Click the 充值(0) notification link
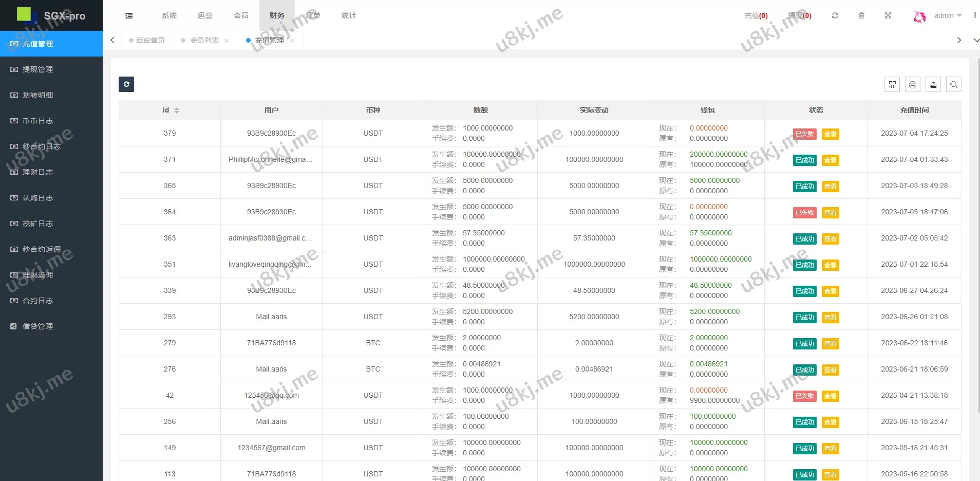This screenshot has height=481, width=980. pos(756,16)
